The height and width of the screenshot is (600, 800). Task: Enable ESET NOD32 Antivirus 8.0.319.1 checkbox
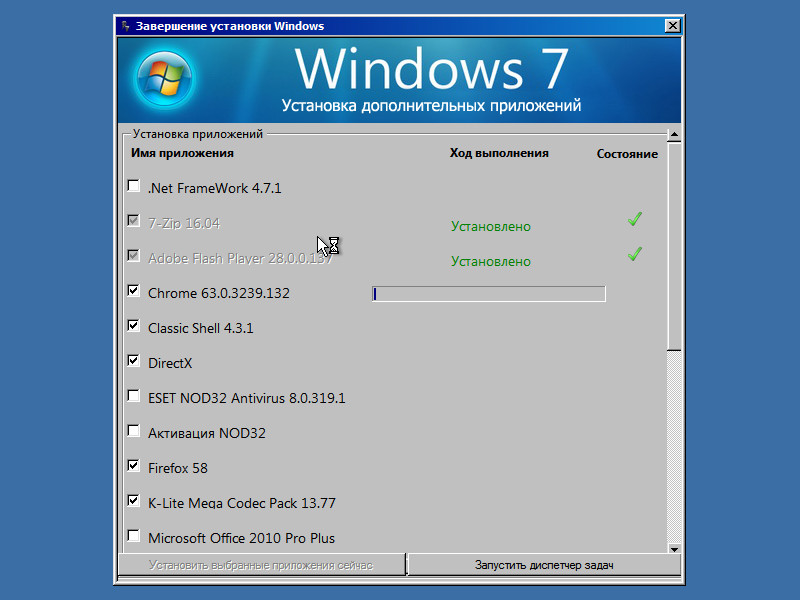click(x=134, y=396)
